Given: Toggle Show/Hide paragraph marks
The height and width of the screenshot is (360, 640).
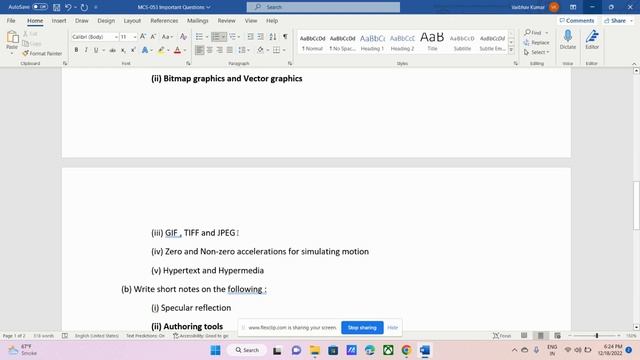Looking at the screenshot, I should (x=285, y=37).
